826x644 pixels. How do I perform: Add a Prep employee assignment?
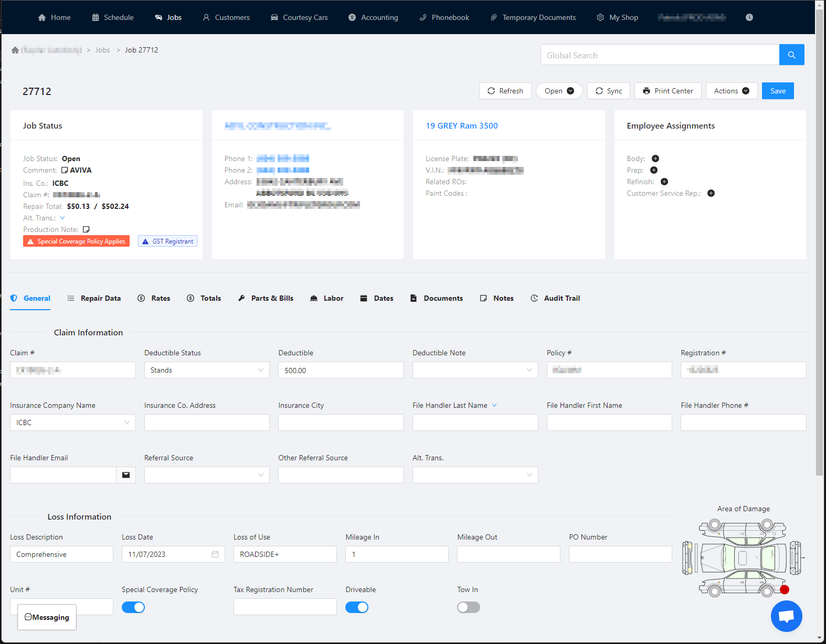point(654,170)
